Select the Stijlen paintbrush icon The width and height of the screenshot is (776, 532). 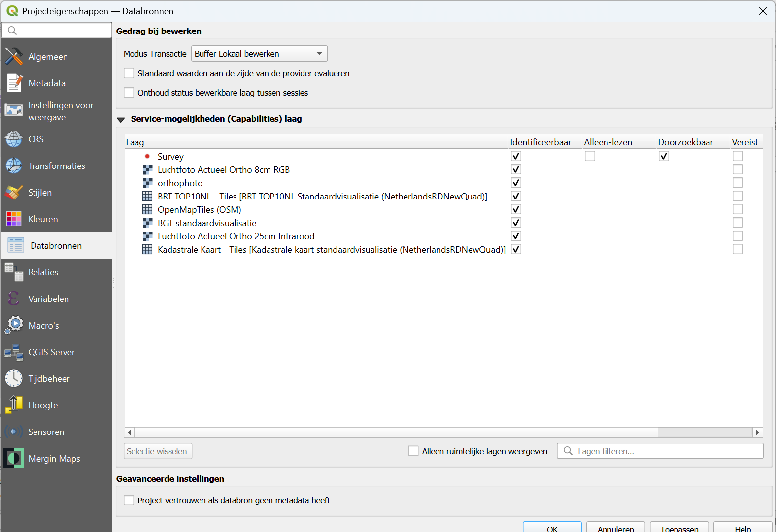point(14,192)
